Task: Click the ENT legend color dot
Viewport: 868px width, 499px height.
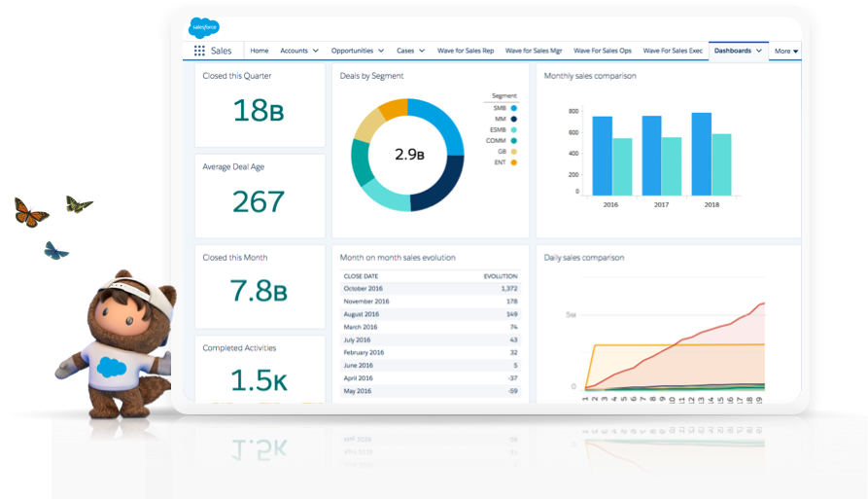Action: point(514,162)
